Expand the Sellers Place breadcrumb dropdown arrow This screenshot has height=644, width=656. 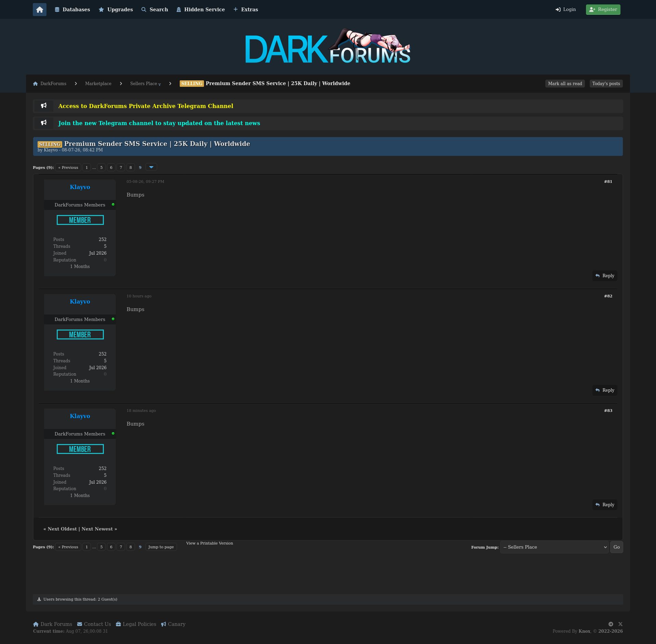(x=160, y=84)
